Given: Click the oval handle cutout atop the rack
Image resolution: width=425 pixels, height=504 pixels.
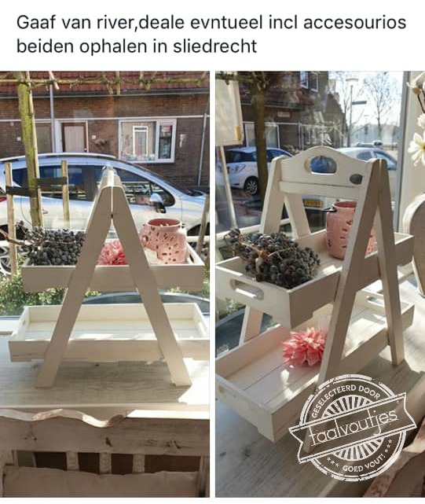Looking at the screenshot, I should tap(323, 164).
